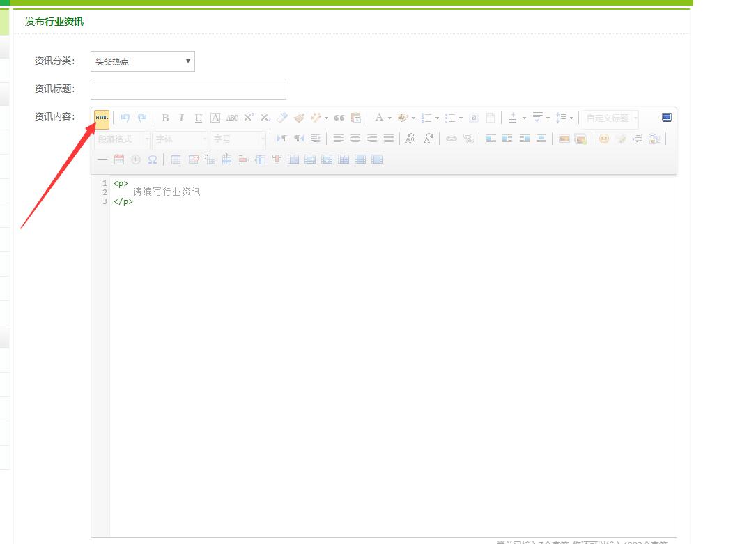Click the fullscreen monitor icon

point(666,118)
